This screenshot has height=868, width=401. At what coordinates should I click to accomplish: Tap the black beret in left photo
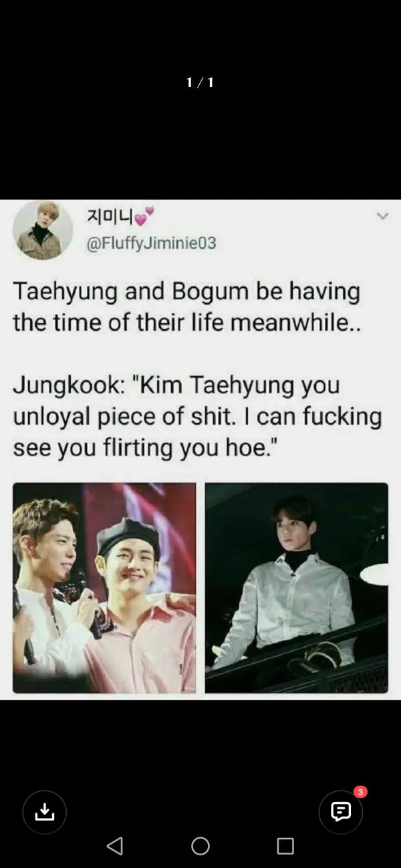coord(129,536)
